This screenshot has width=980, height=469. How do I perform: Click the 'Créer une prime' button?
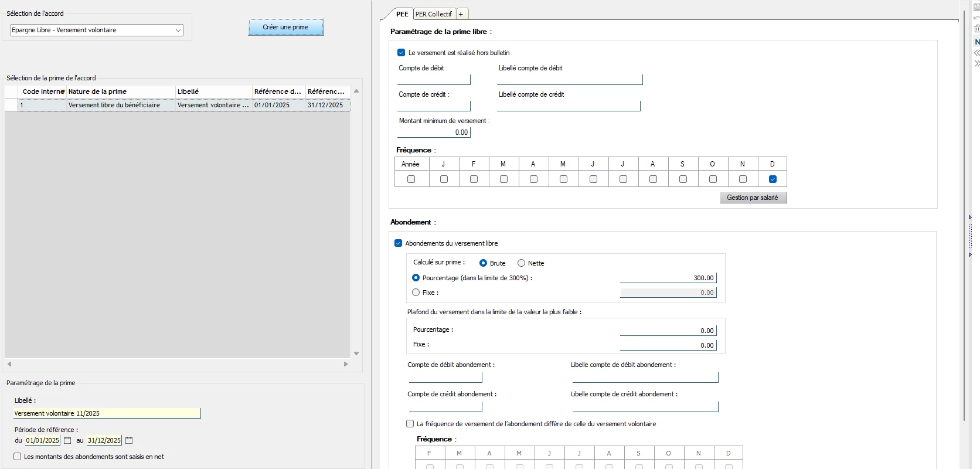(x=285, y=27)
